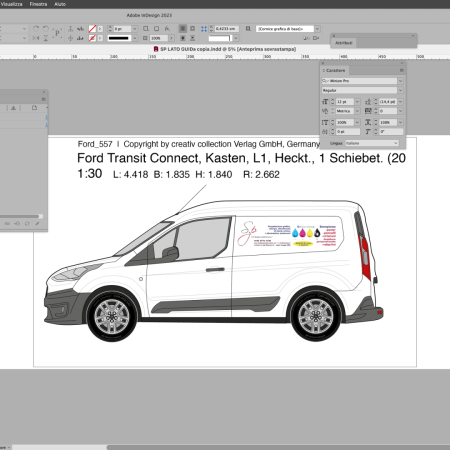Click the flip horizontal icon
Image resolution: width=450 pixels, height=450 pixels.
click(36, 38)
